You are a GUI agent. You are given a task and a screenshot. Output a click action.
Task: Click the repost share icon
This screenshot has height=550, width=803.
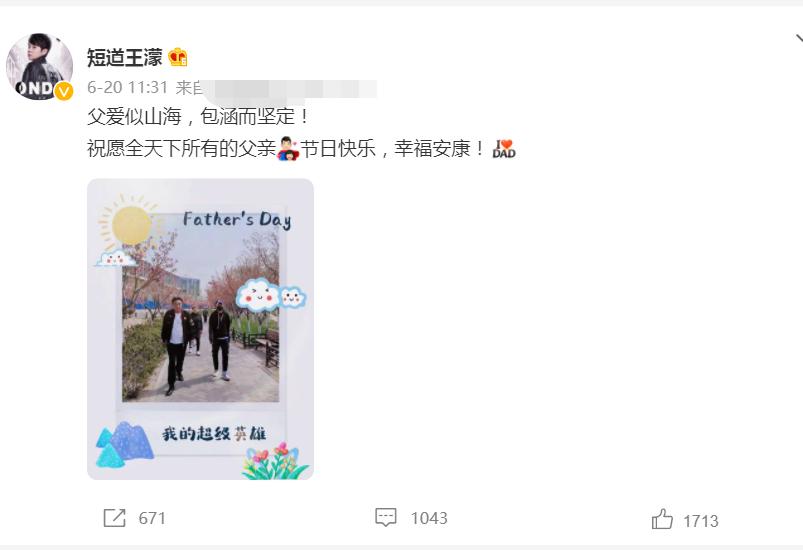pos(114,518)
